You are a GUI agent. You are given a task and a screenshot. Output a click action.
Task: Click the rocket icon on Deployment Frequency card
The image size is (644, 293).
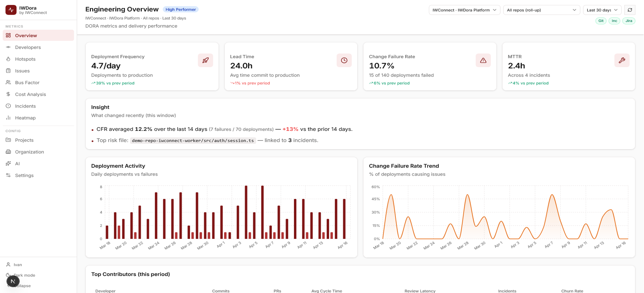tap(205, 60)
